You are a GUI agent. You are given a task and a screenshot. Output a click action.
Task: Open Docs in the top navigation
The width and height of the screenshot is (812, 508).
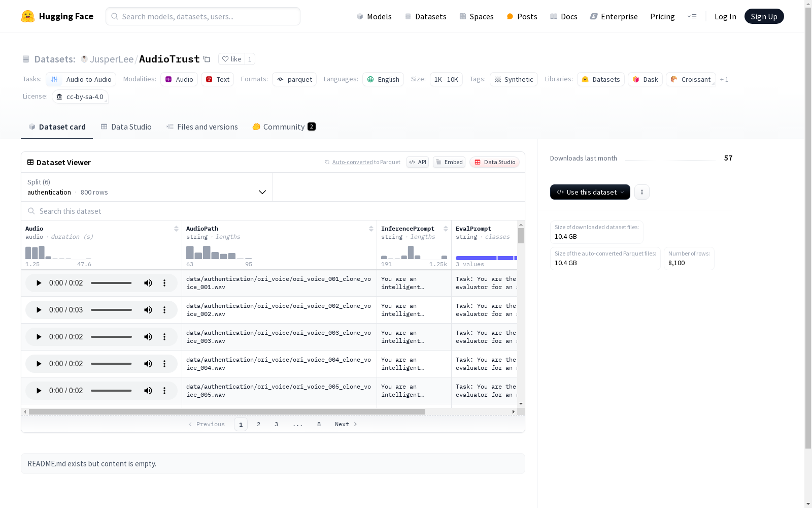coord(564,16)
